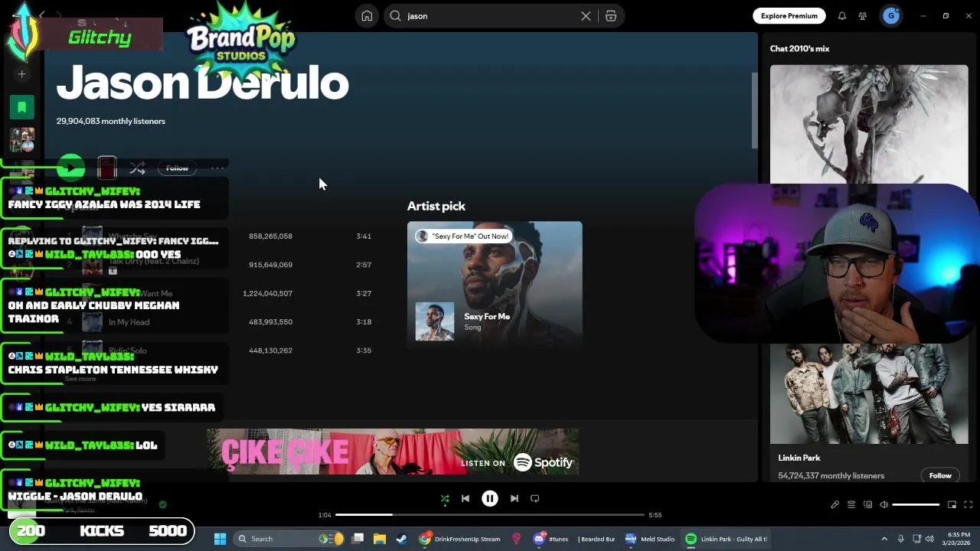Open Steam from the taskbar

click(x=401, y=539)
